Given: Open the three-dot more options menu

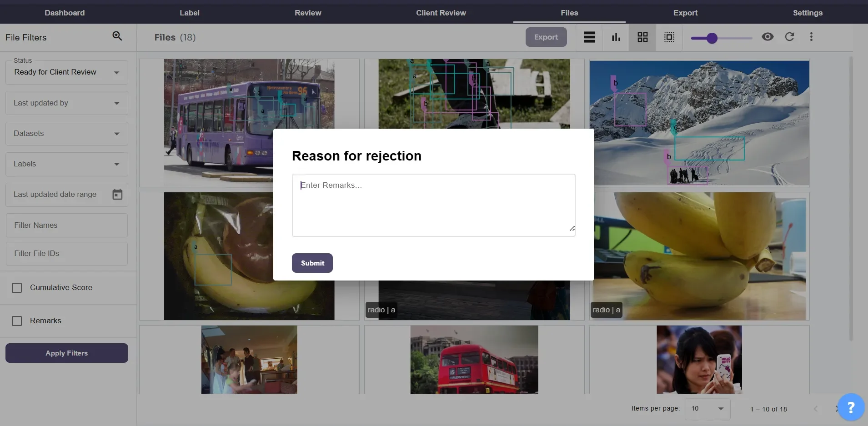Looking at the screenshot, I should click(811, 37).
